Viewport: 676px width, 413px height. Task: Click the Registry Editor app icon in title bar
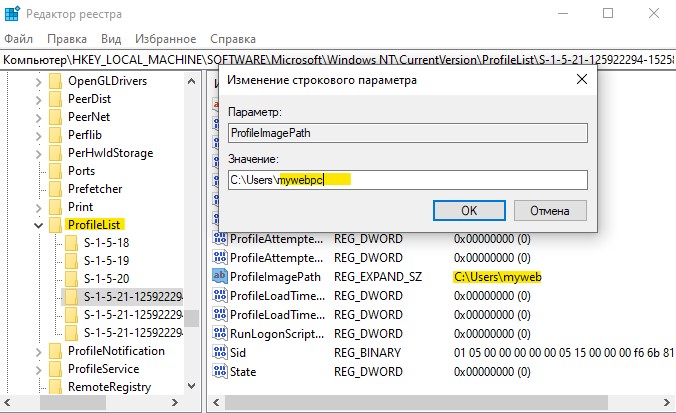12,13
